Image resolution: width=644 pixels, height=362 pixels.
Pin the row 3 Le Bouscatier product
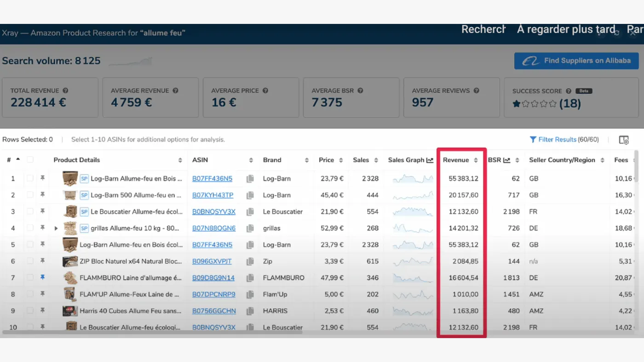(43, 211)
